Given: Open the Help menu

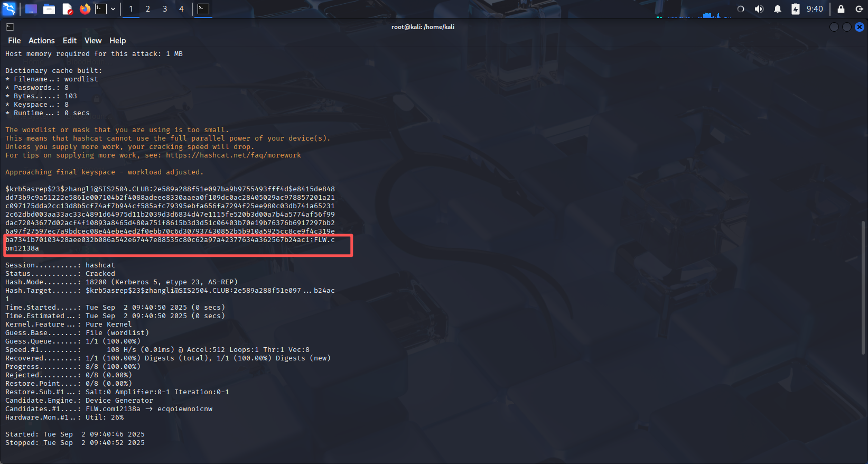Looking at the screenshot, I should [118, 41].
